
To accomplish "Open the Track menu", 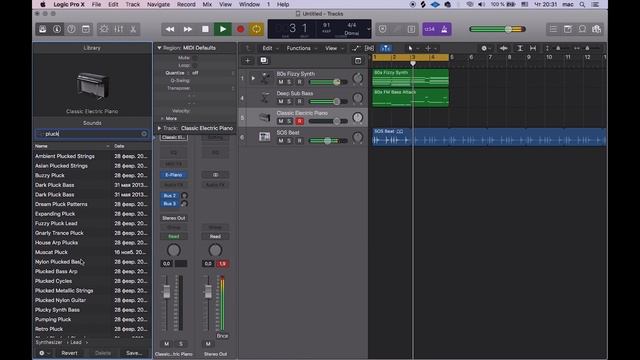I will 132,4.
